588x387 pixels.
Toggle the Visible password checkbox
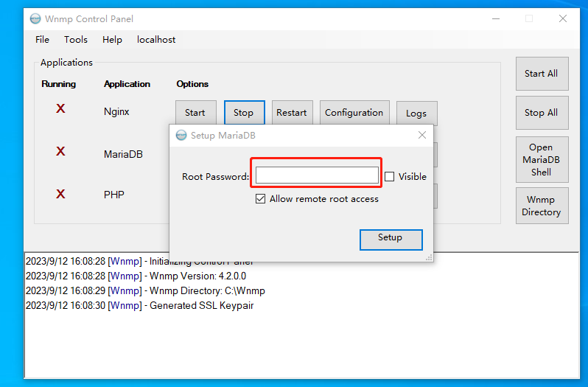click(x=390, y=177)
